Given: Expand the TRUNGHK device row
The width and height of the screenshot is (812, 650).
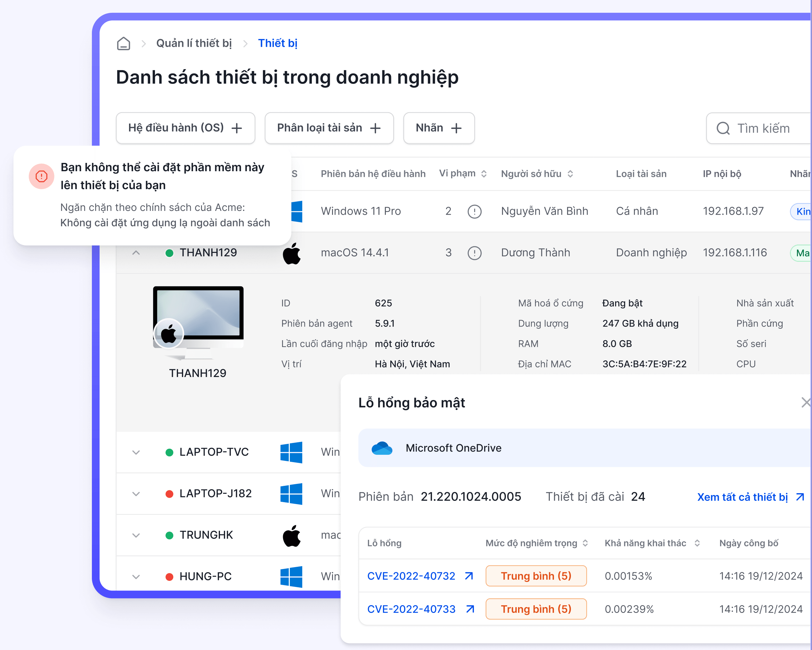Looking at the screenshot, I should pos(136,535).
